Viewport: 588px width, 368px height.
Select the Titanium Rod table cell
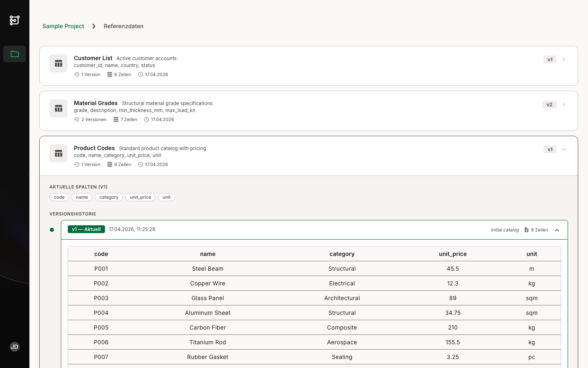coord(207,342)
